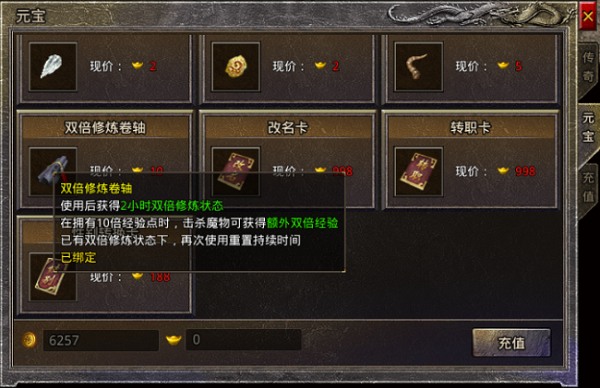Click the yuanbao balance field showing 0
Viewport: 600px width, 388px height.
tap(244, 340)
